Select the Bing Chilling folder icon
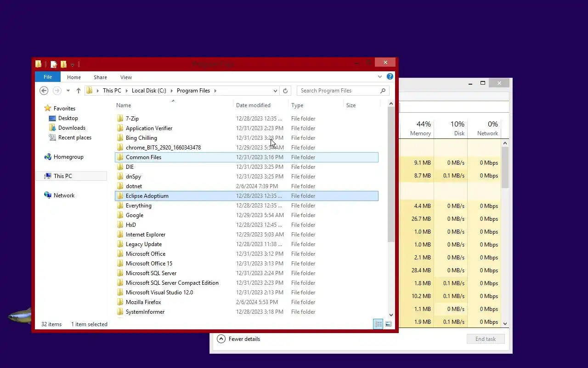Screen dimensions: 588x368 click(120, 138)
